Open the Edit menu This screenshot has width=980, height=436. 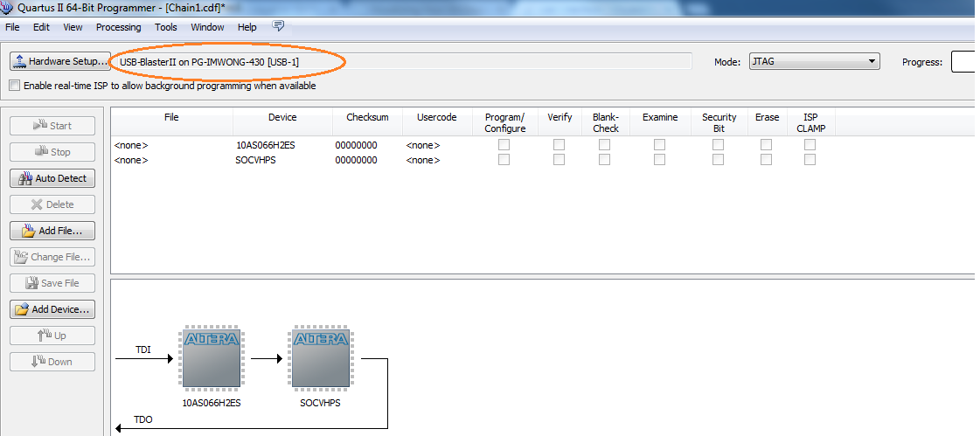click(41, 27)
